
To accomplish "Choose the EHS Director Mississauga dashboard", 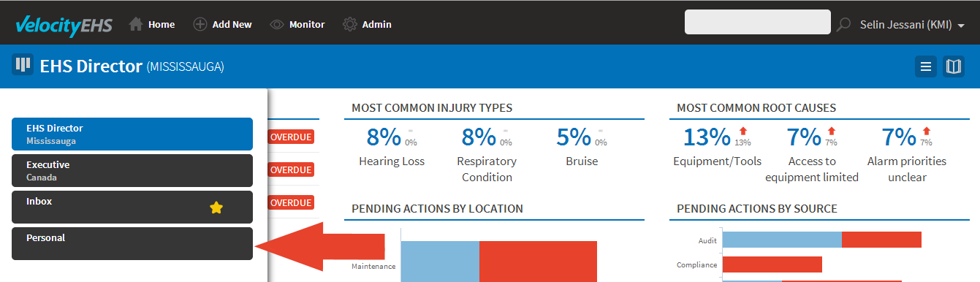I will coord(132,134).
